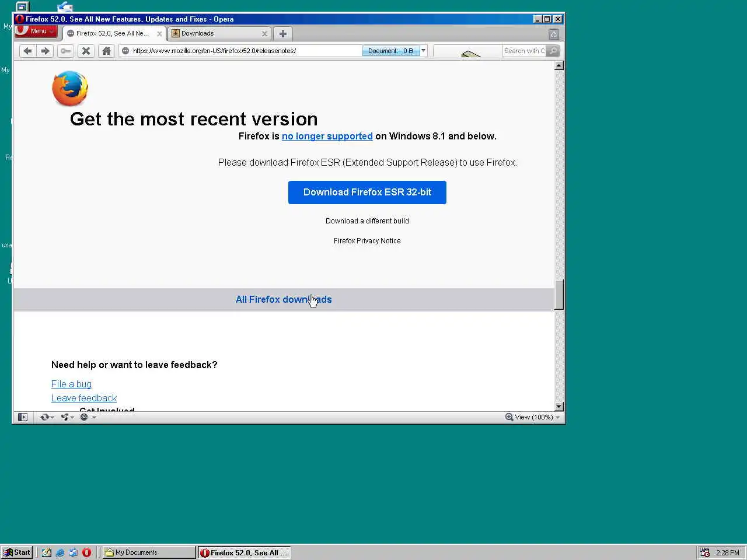The height and width of the screenshot is (560, 747).
Task: Switch to Firefox 52.0 Opera taskbar button
Action: tap(244, 552)
